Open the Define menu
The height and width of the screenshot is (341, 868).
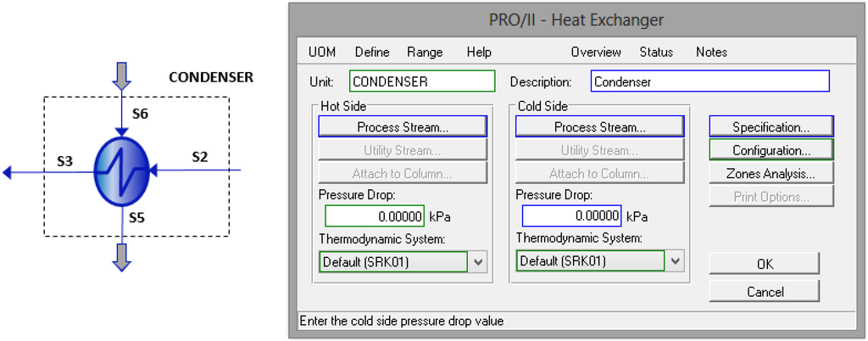(373, 52)
